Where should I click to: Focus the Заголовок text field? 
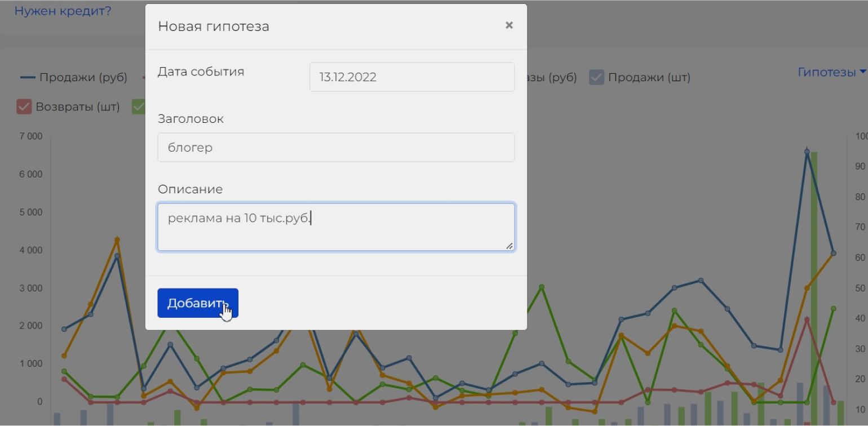click(x=336, y=148)
